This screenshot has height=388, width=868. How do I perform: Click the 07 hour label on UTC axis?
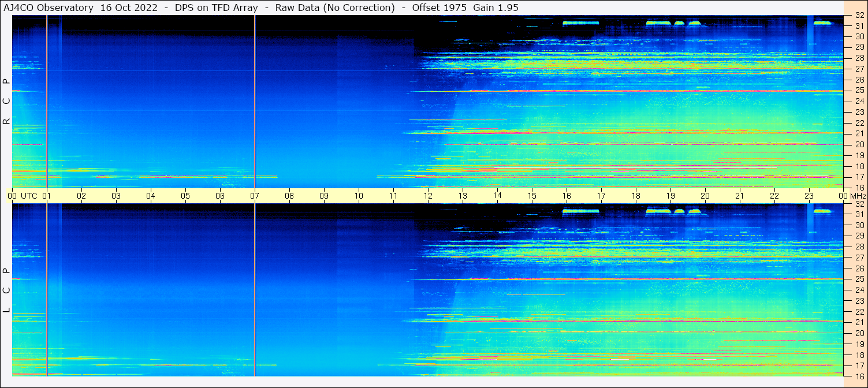(x=255, y=196)
